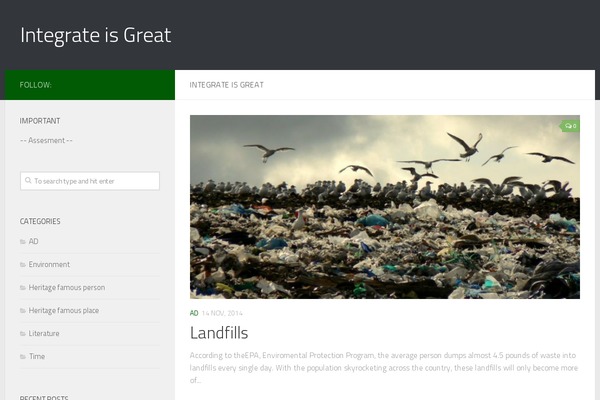
Task: Click the landfill seagulls featured image
Action: pyautogui.click(x=385, y=207)
